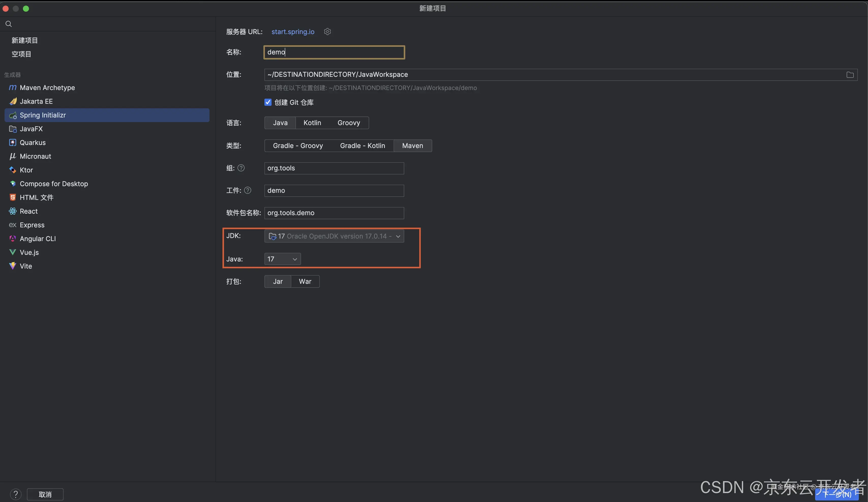The width and height of the screenshot is (868, 502).
Task: Select React generator label
Action: [28, 211]
